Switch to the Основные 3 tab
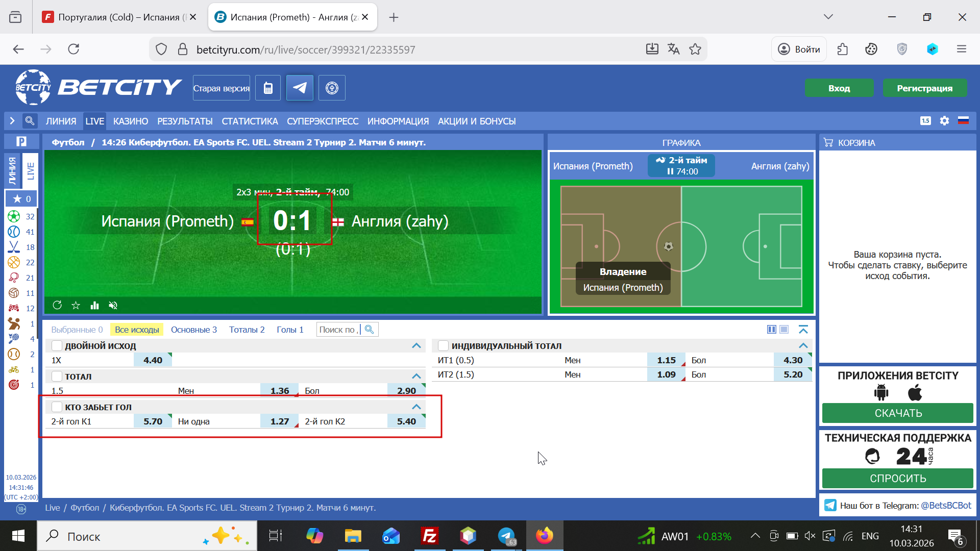The height and width of the screenshot is (551, 980). tap(193, 330)
